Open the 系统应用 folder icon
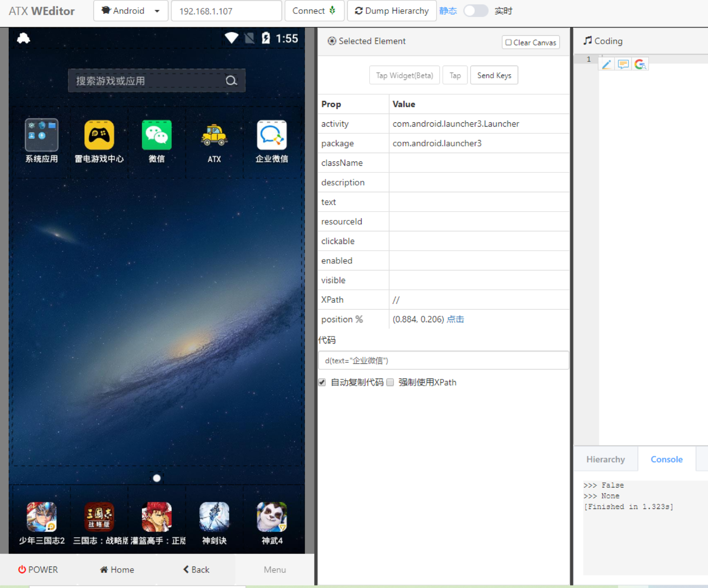This screenshot has height=588, width=708. 41,135
